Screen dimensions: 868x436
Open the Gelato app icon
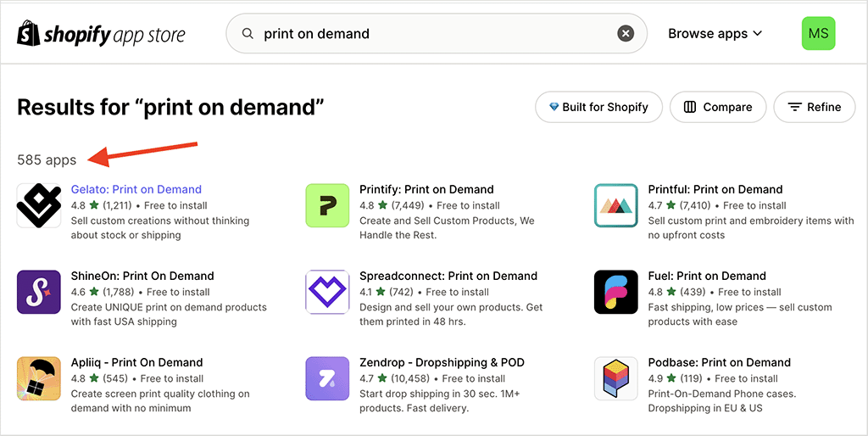pos(39,205)
